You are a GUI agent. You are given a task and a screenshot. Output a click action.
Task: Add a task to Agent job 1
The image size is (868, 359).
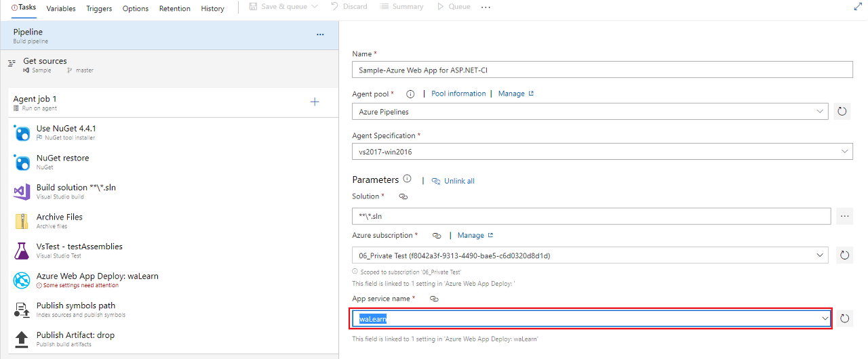[x=315, y=102]
